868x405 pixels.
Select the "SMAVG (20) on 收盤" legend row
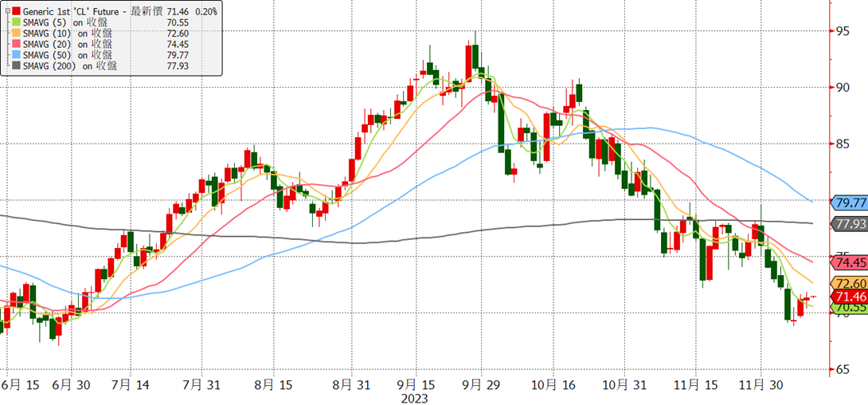pyautogui.click(x=68, y=45)
